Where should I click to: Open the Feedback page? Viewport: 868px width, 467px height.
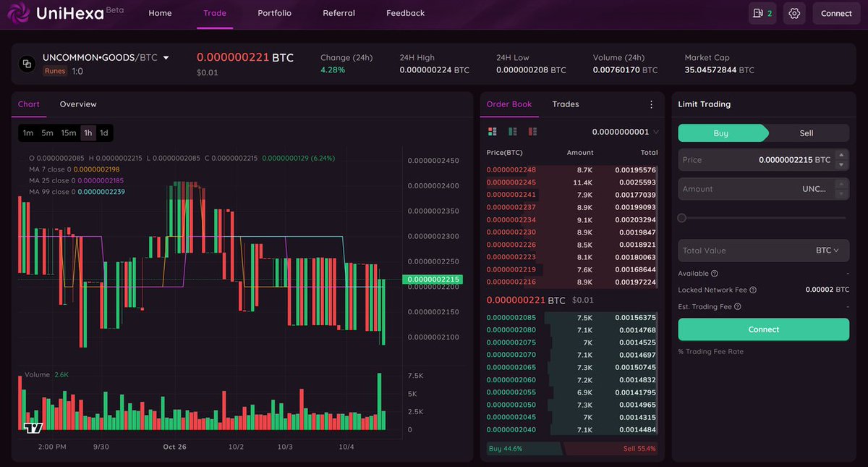point(406,13)
